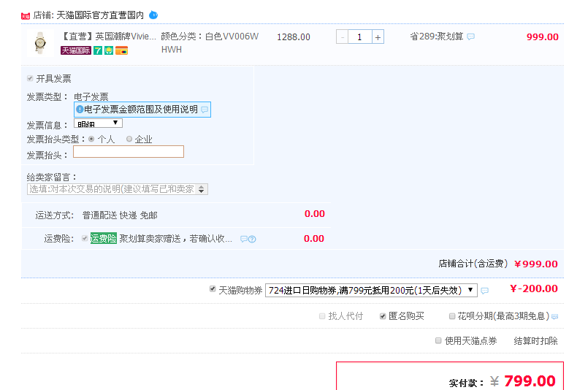Open the blue Wangwang chat icon
Screen dimensions: 588x390
point(153,15)
